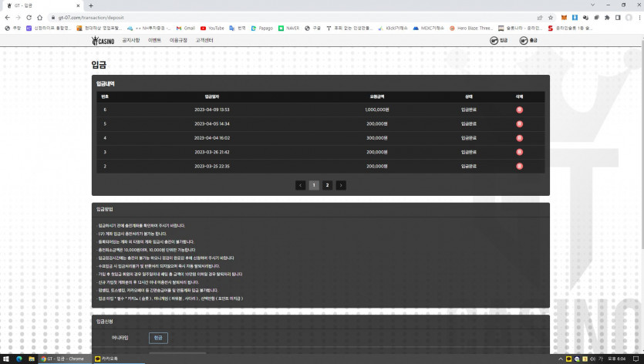The height and width of the screenshot is (364, 644).
Task: Toggle the browser side panel icon
Action: click(618, 18)
